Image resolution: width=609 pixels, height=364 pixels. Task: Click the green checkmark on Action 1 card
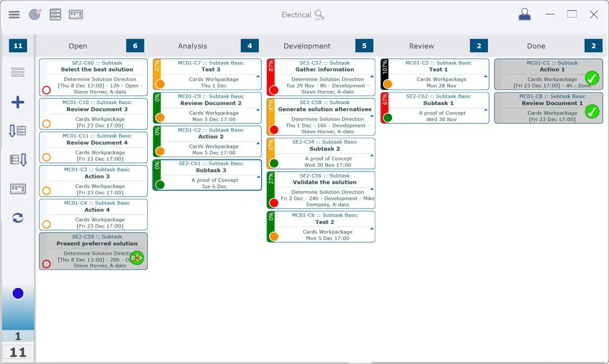[592, 78]
